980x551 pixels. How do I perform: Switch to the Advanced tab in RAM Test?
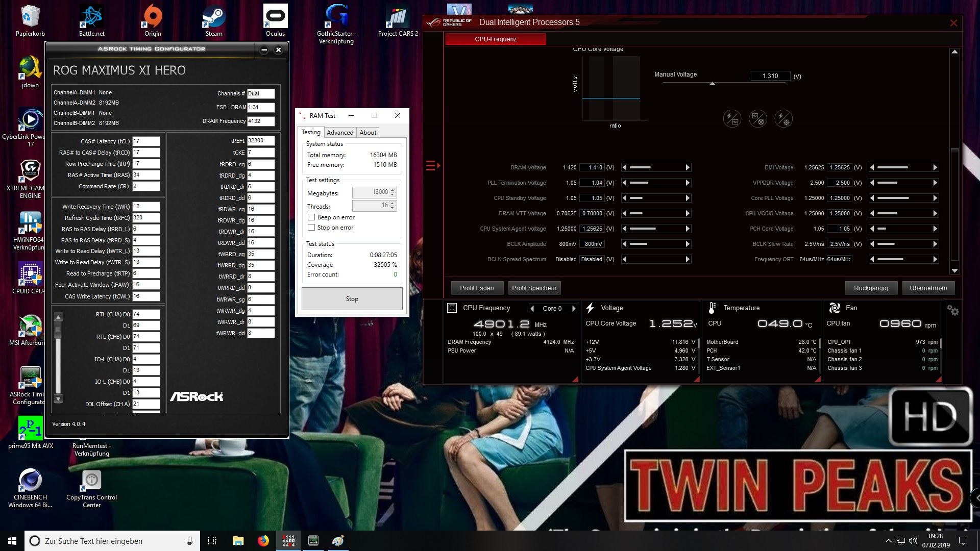click(x=340, y=133)
